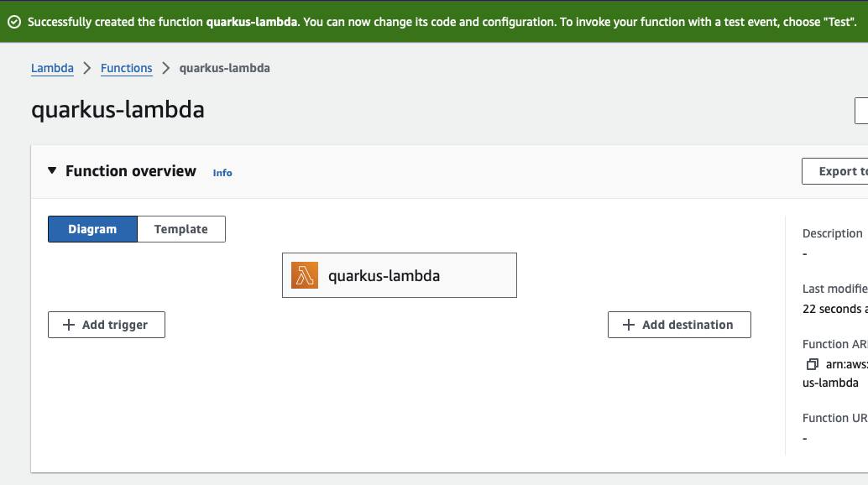Click the Add trigger button
Viewport: 868px width, 485px height.
tap(107, 325)
